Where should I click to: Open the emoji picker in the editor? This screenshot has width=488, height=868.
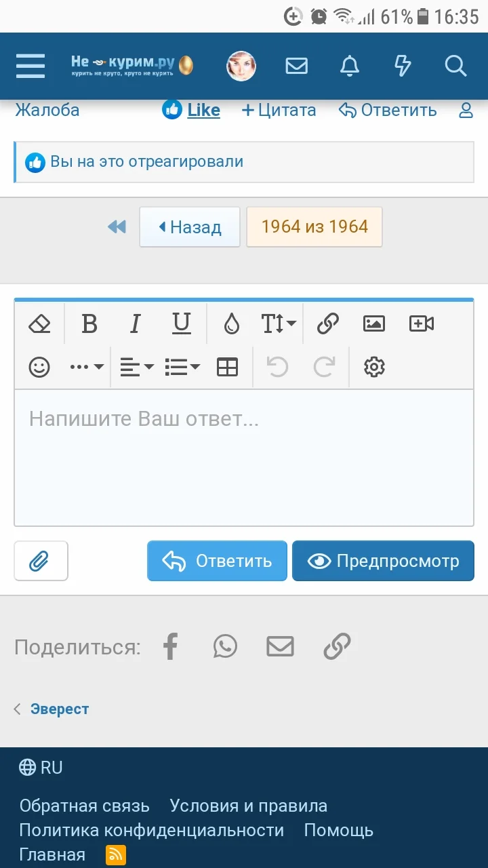(39, 367)
